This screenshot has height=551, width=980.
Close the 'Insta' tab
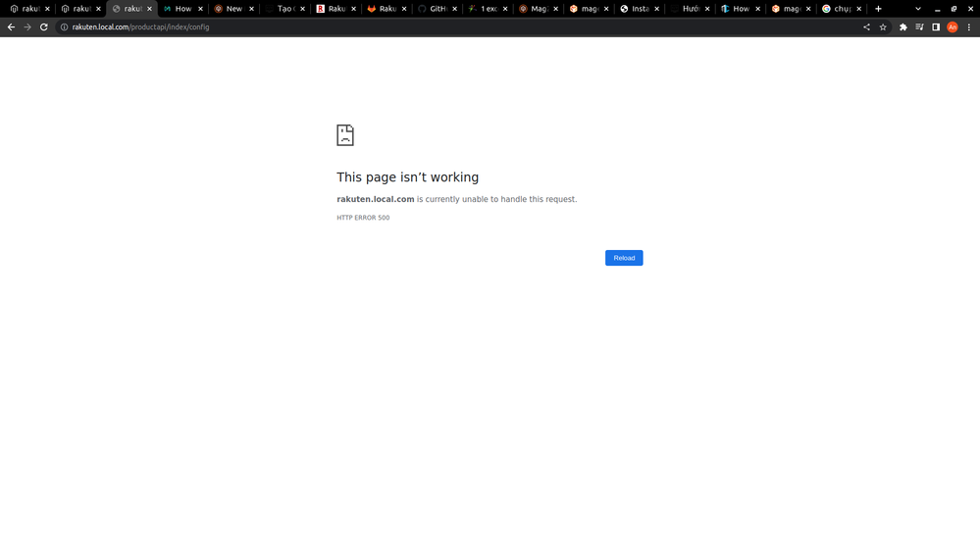coord(657,9)
